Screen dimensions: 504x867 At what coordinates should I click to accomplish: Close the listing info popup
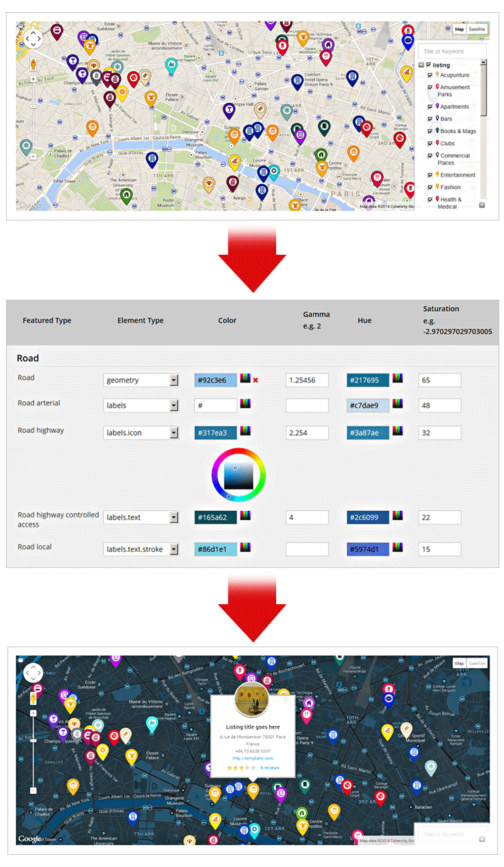click(285, 700)
